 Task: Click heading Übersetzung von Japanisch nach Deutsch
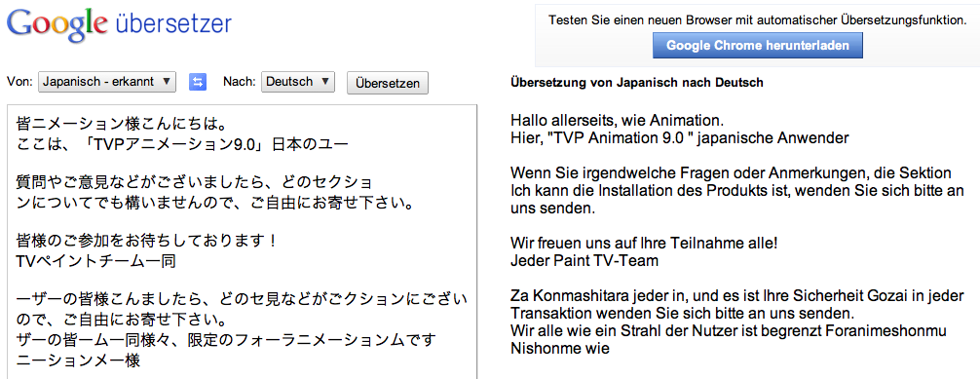point(637,83)
